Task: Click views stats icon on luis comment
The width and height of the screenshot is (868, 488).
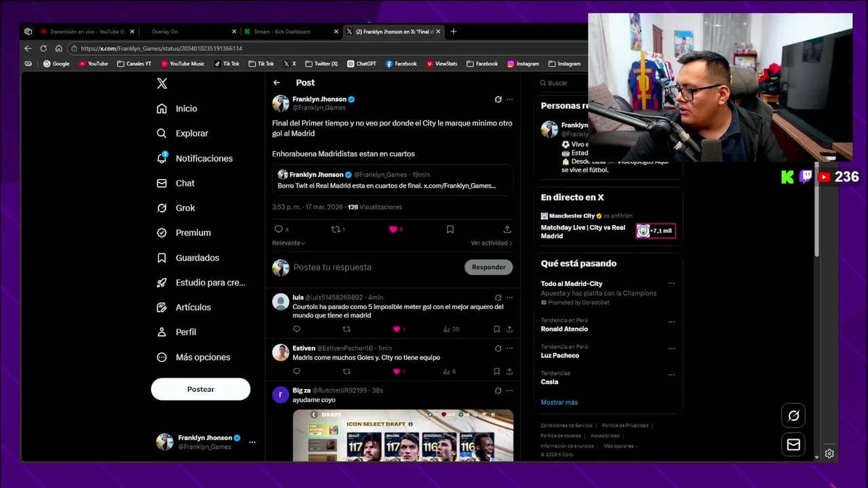Action: coord(446,329)
